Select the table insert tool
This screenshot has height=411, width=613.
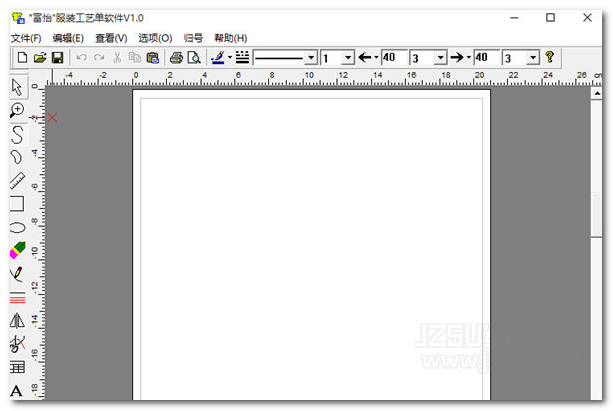17,367
